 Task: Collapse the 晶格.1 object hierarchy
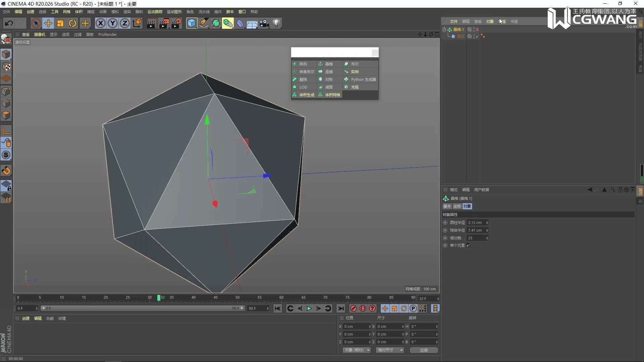tap(444, 29)
